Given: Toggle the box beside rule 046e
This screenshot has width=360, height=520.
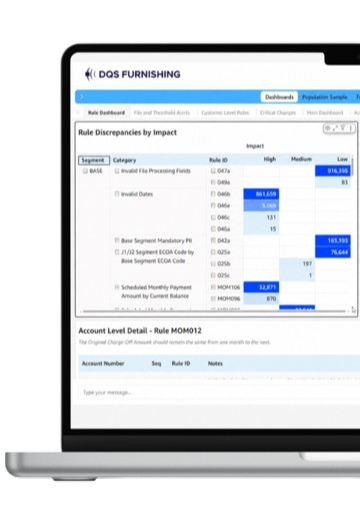Looking at the screenshot, I should click(213, 206).
